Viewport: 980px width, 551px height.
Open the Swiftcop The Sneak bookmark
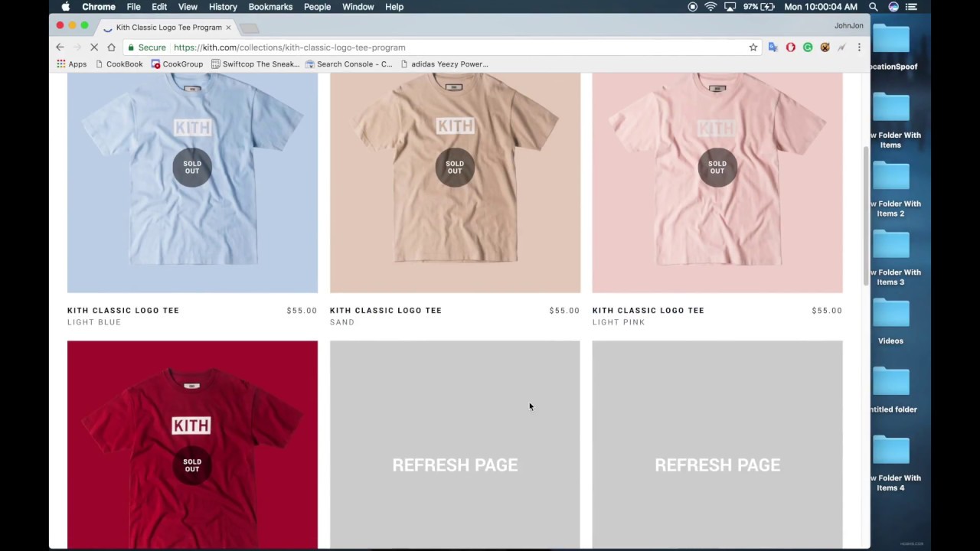point(255,64)
